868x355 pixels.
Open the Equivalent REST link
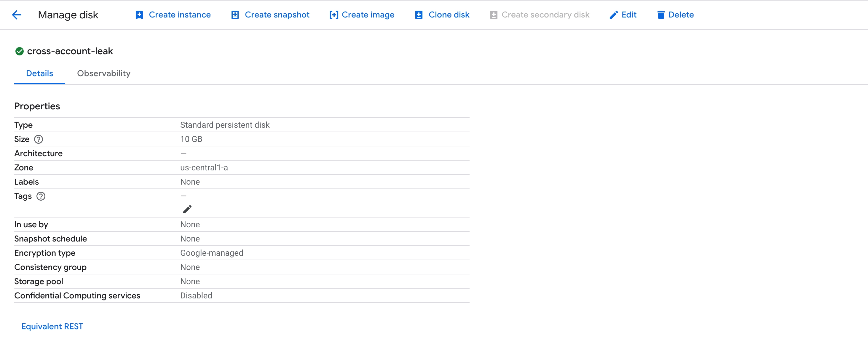52,326
